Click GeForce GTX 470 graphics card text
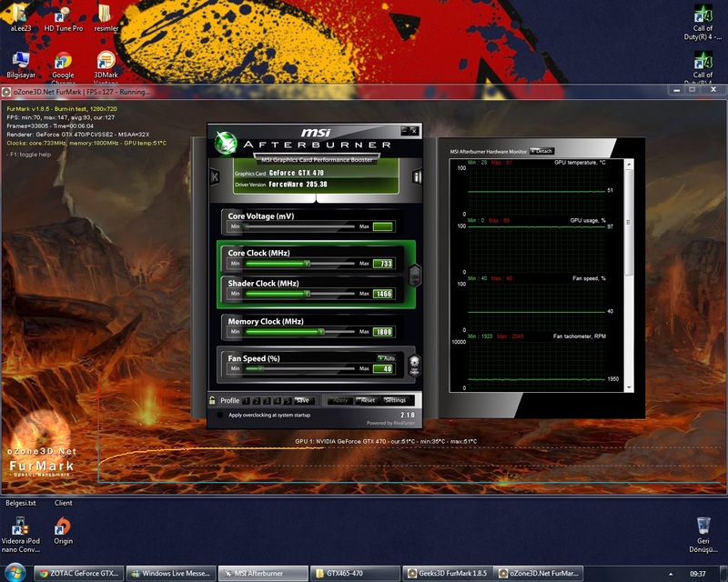Image resolution: width=728 pixels, height=582 pixels. 297,173
